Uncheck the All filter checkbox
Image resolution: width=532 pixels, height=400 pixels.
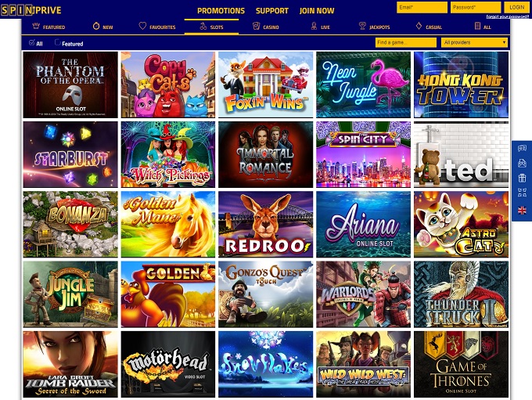pyautogui.click(x=32, y=43)
